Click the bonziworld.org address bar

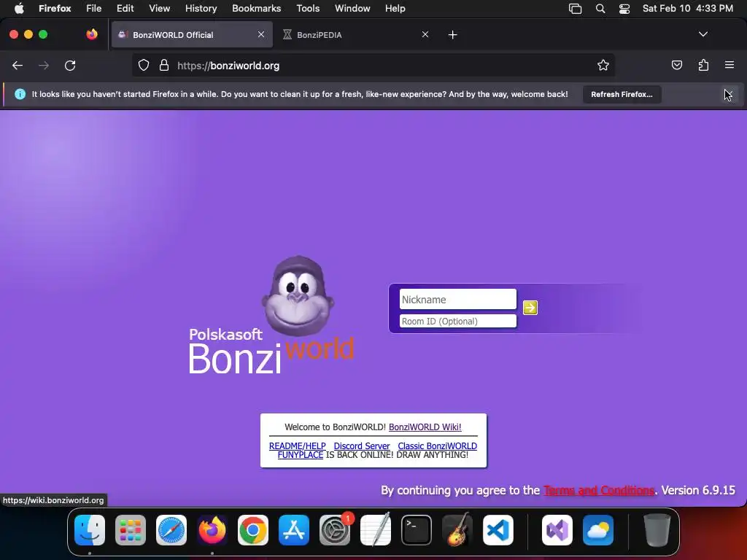coord(373,66)
